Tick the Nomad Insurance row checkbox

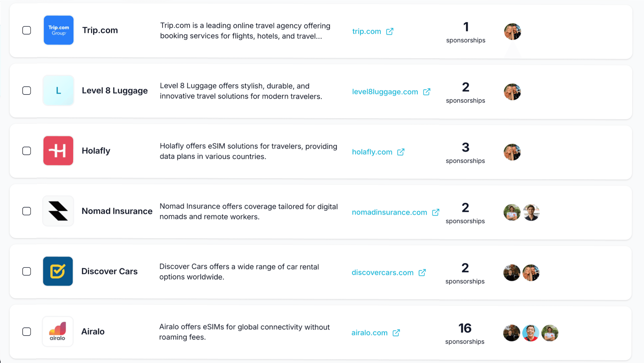pos(27,211)
